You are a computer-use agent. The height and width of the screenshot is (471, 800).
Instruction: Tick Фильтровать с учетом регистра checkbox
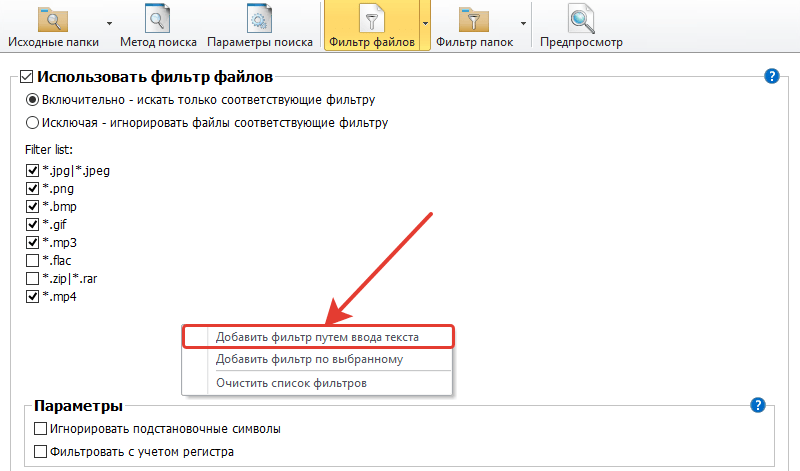[x=40, y=452]
